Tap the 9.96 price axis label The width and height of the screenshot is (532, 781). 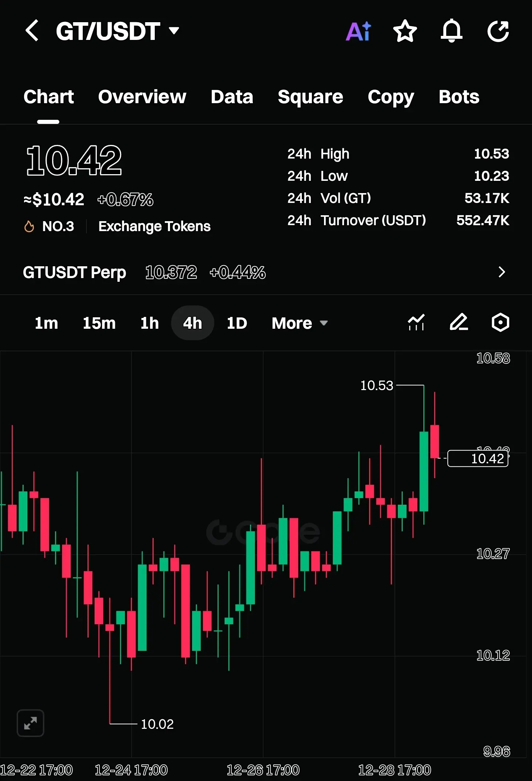tap(497, 751)
